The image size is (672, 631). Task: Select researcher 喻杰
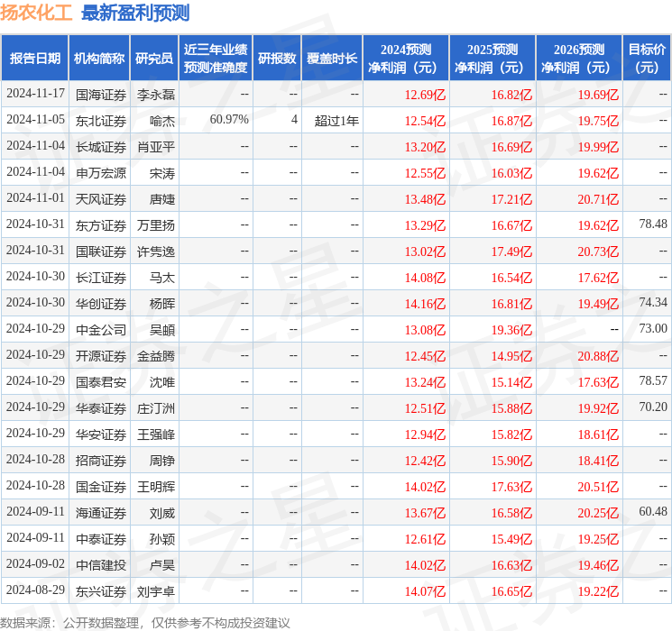(x=162, y=121)
